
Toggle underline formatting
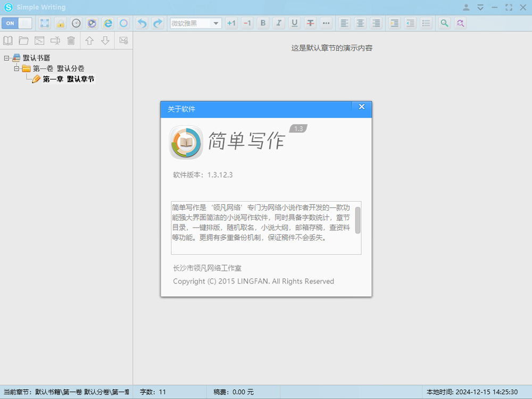[295, 23]
